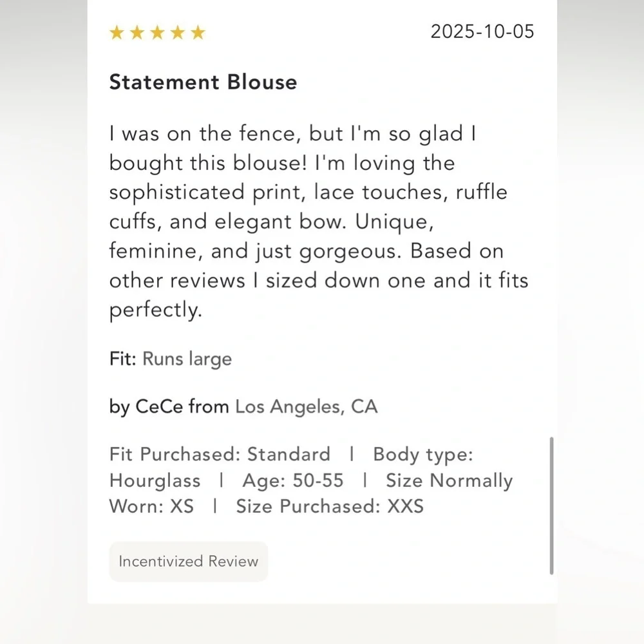Click the fourth gold rating star
644x644 pixels.
click(178, 32)
